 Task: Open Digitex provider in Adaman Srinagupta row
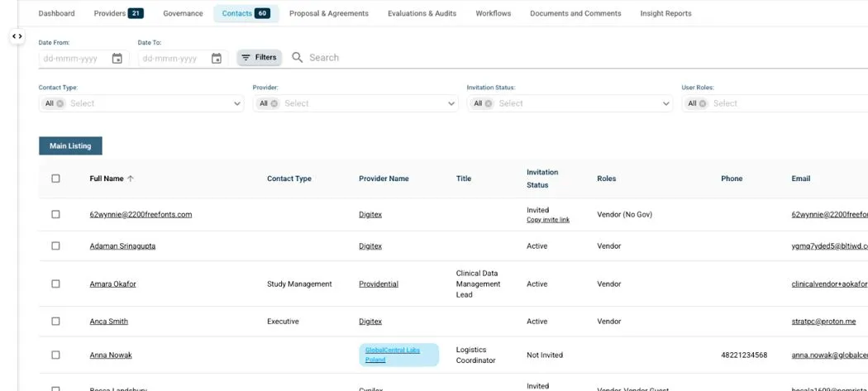[370, 246]
